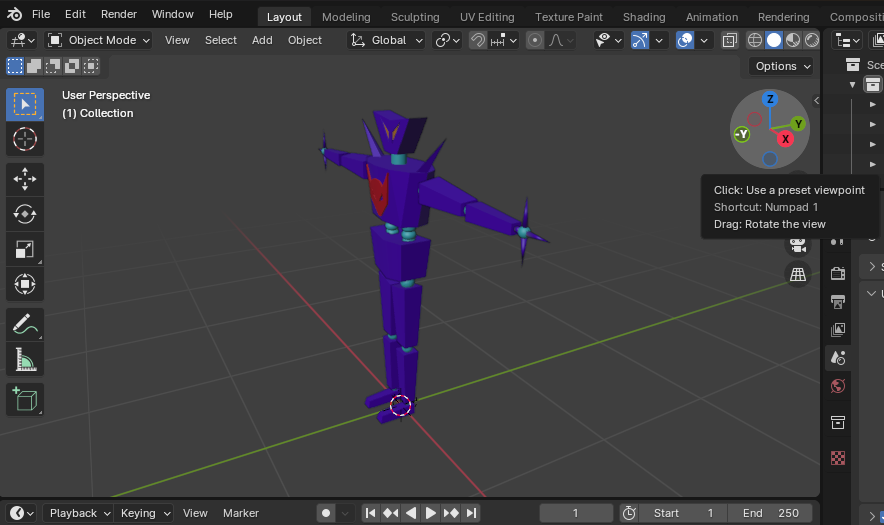Select the 3D Cursor tool
This screenshot has height=525, width=884.
[25, 139]
